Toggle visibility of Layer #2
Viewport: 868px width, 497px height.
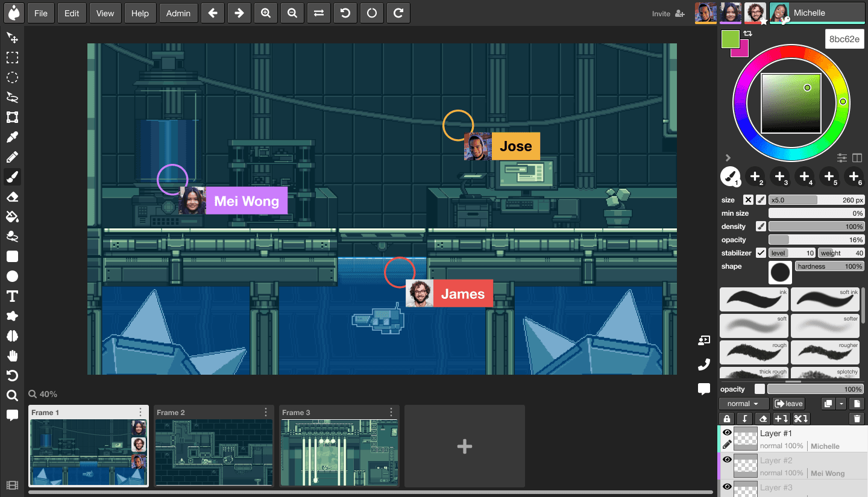[x=727, y=460]
